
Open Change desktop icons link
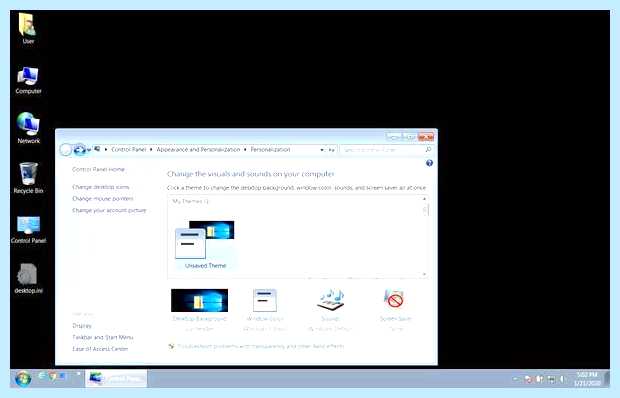(x=101, y=187)
